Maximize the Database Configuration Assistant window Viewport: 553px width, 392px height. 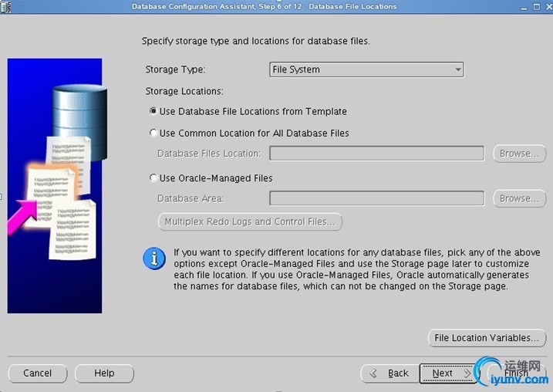(537, 7)
